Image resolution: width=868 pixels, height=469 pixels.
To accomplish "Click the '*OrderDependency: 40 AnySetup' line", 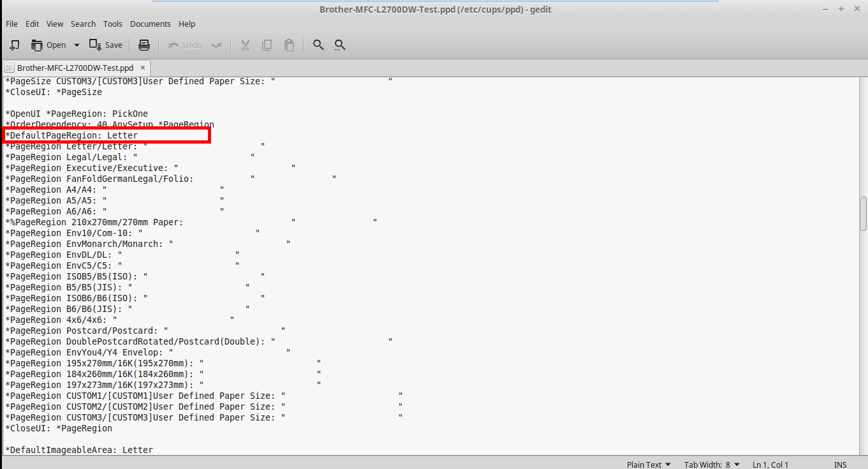I will (x=110, y=124).
